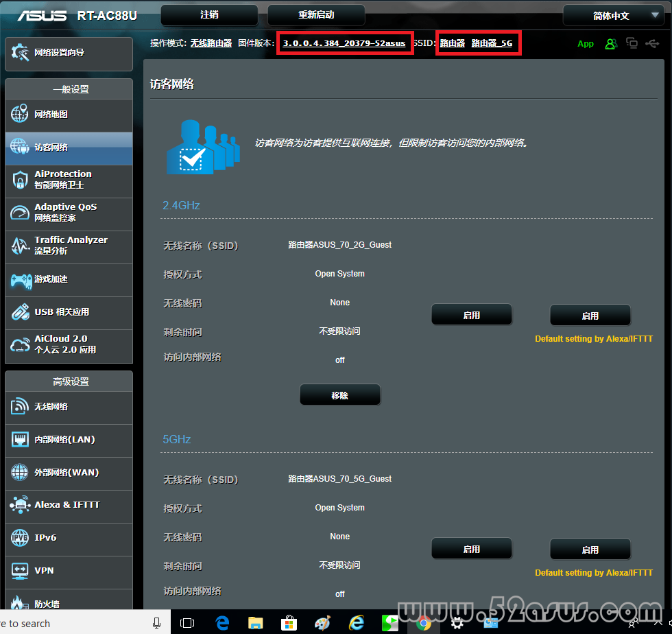672x634 pixels.
Task: Click the 注销 logout button
Action: tap(209, 15)
